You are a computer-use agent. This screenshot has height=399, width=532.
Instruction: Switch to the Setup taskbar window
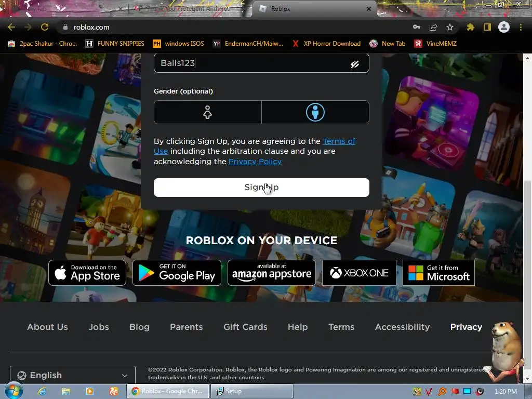251,391
